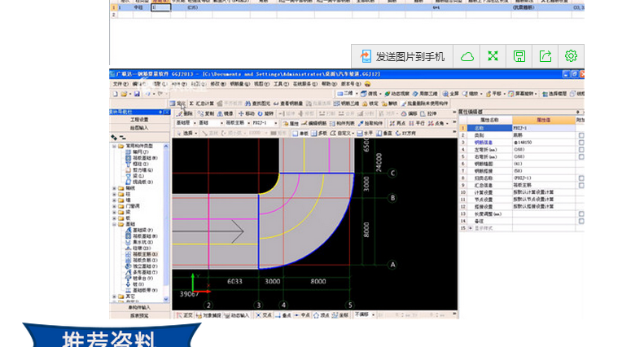This screenshot has height=347, width=644.
Task: Click the green share icon
Action: [545, 56]
